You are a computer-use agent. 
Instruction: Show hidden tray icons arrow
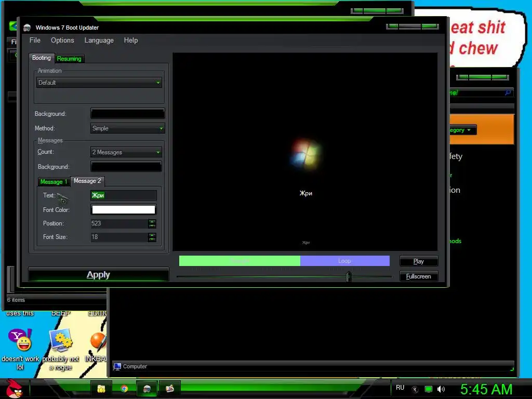tap(415, 390)
